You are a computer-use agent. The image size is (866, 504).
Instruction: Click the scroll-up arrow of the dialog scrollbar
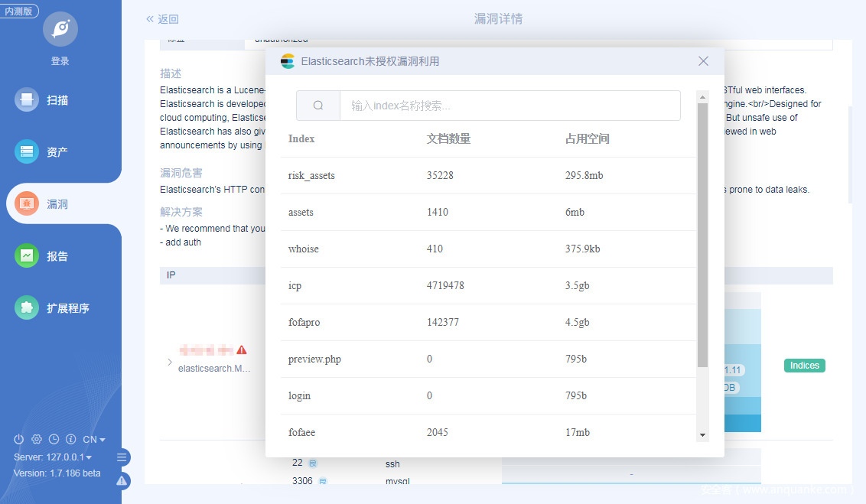pos(702,97)
